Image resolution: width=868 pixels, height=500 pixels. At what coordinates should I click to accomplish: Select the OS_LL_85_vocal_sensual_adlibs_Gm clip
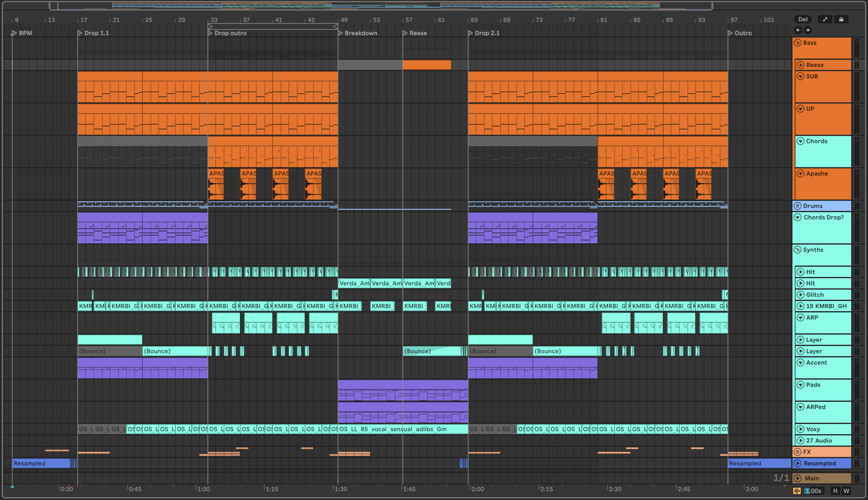pyautogui.click(x=403, y=429)
